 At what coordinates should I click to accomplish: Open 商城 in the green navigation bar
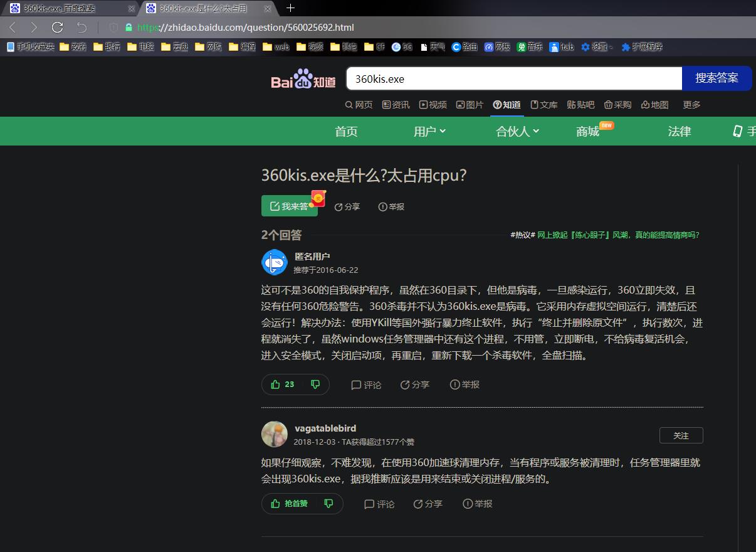coord(588,131)
